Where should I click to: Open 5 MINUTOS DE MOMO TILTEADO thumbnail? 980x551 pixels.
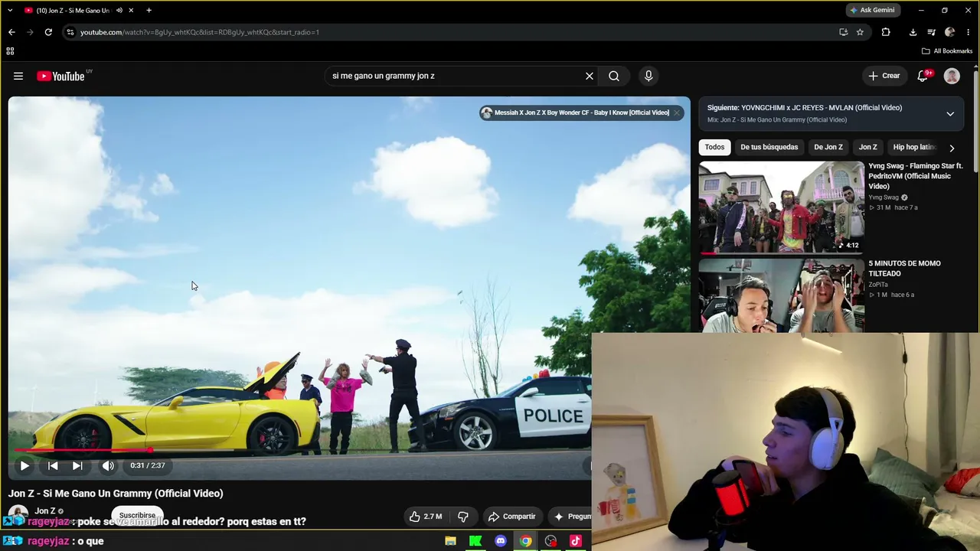pos(781,295)
